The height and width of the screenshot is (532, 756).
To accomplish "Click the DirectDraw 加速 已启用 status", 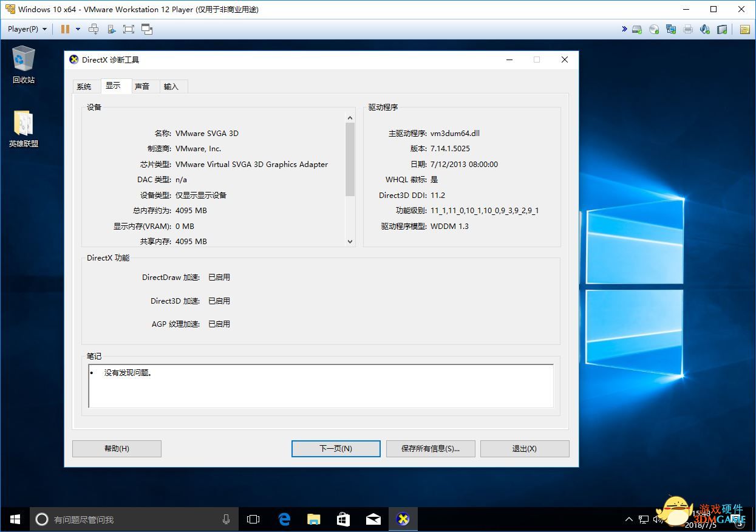I will point(219,277).
